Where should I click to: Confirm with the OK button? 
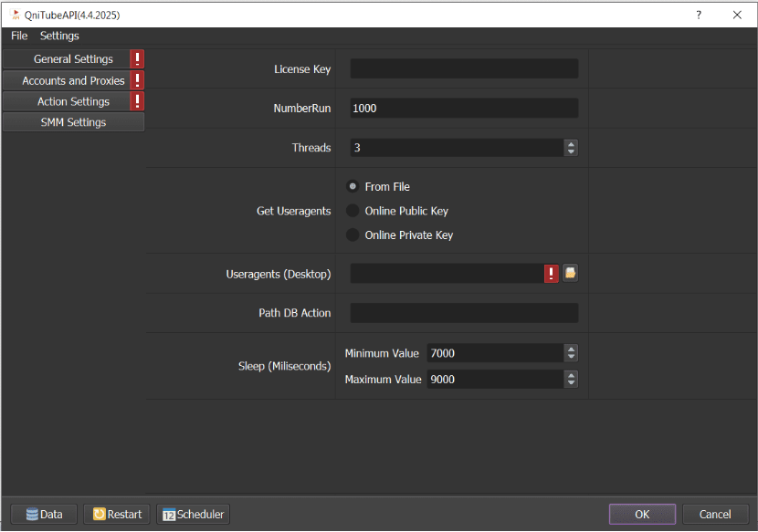point(642,515)
